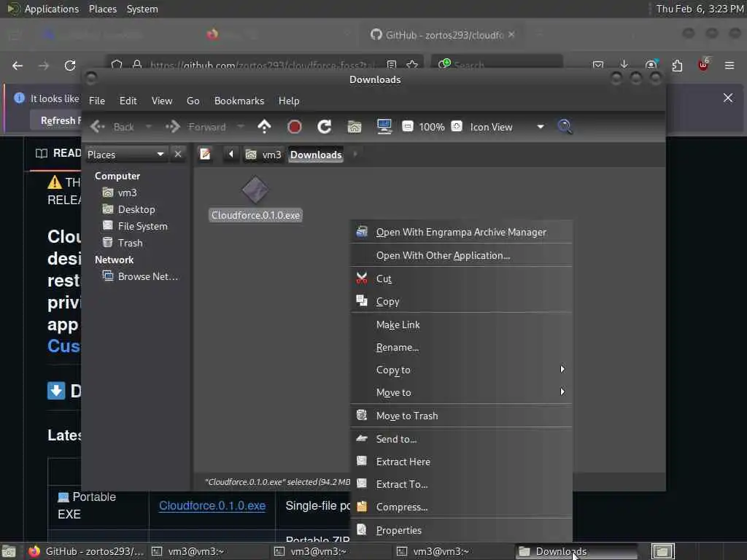Go back in the Firefox browser
This screenshot has width=747, height=560.
[x=18, y=65]
